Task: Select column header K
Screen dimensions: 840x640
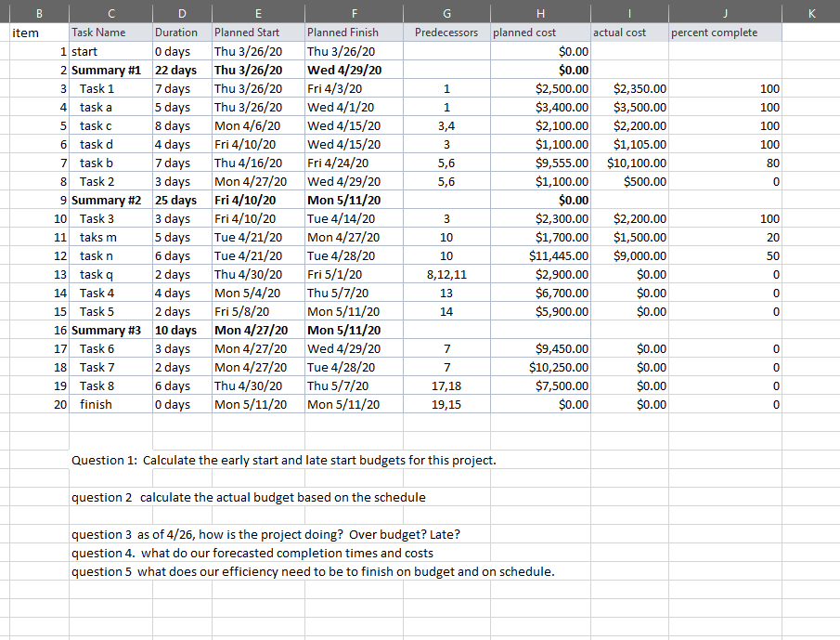Action: (x=810, y=12)
